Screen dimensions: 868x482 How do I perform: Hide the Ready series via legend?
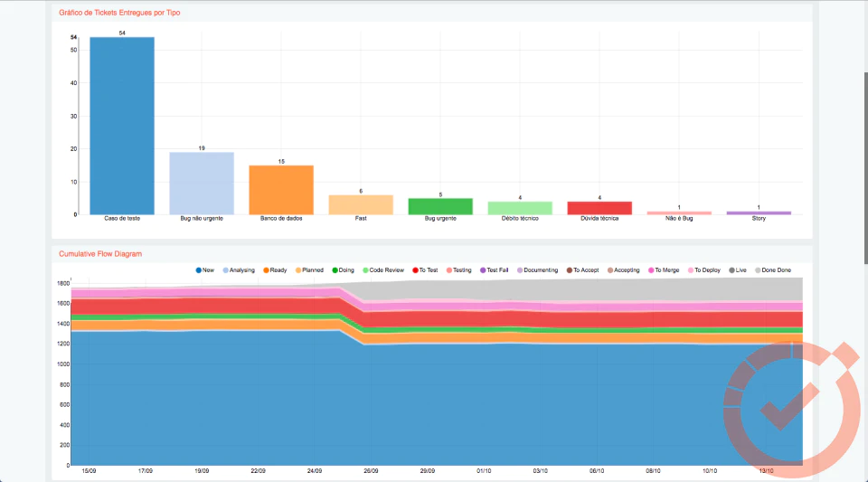tap(275, 270)
